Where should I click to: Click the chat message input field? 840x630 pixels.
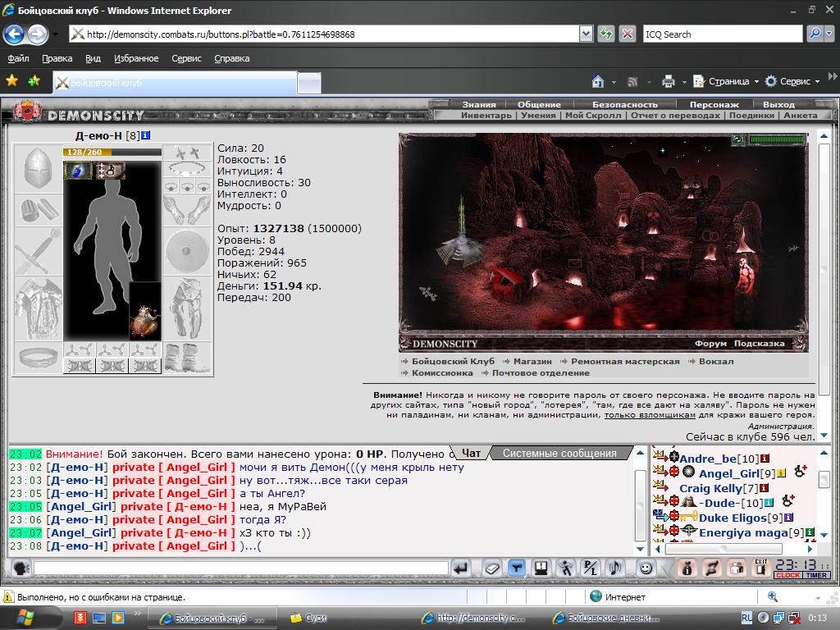tap(241, 568)
